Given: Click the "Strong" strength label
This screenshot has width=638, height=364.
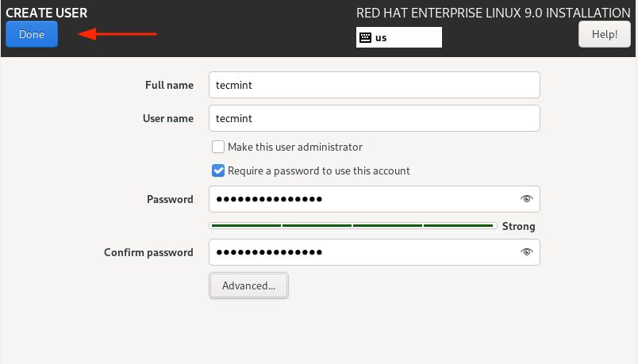Looking at the screenshot, I should pyautogui.click(x=518, y=227).
